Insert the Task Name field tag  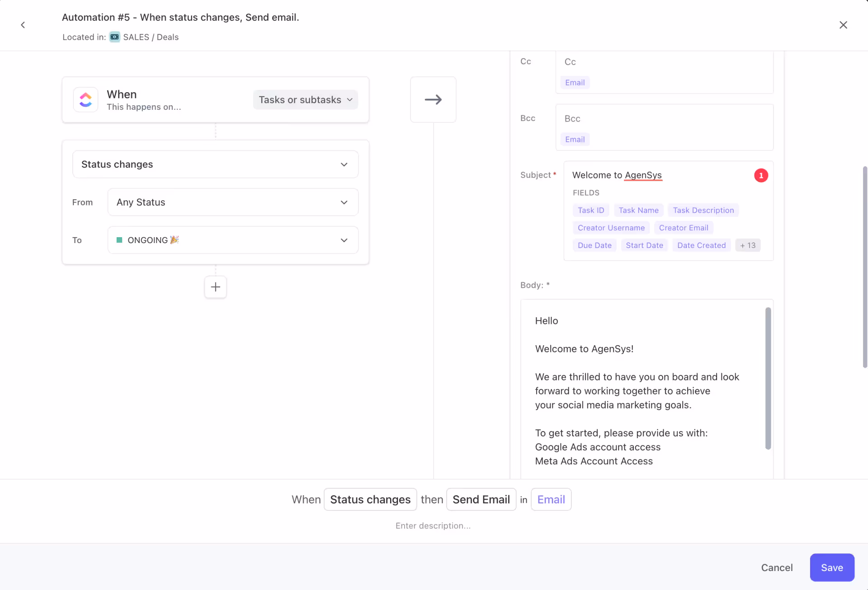638,210
